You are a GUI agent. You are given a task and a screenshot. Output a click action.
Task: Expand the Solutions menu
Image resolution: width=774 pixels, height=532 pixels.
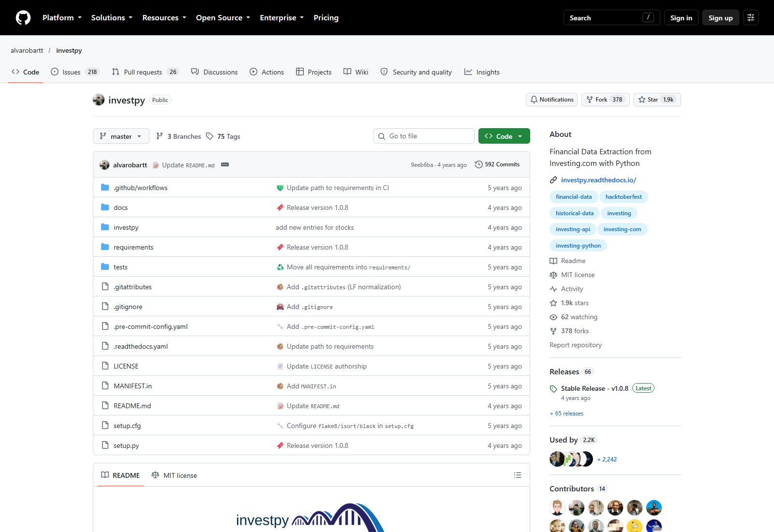(112, 18)
